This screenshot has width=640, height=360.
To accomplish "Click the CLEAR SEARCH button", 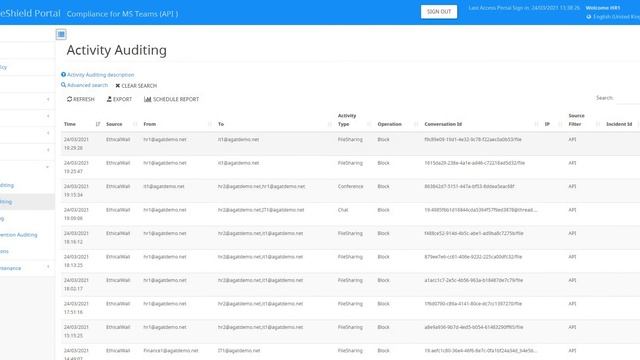I will point(136,86).
